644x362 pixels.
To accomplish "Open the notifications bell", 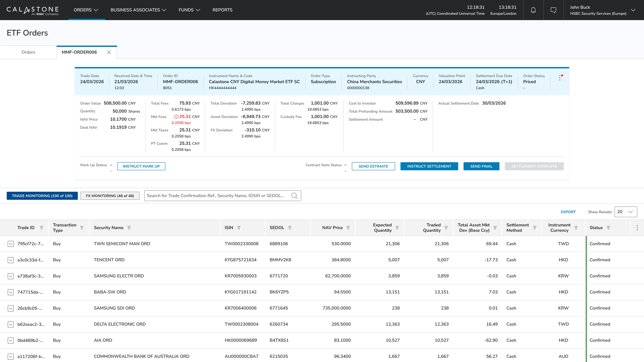I will 533,10.
